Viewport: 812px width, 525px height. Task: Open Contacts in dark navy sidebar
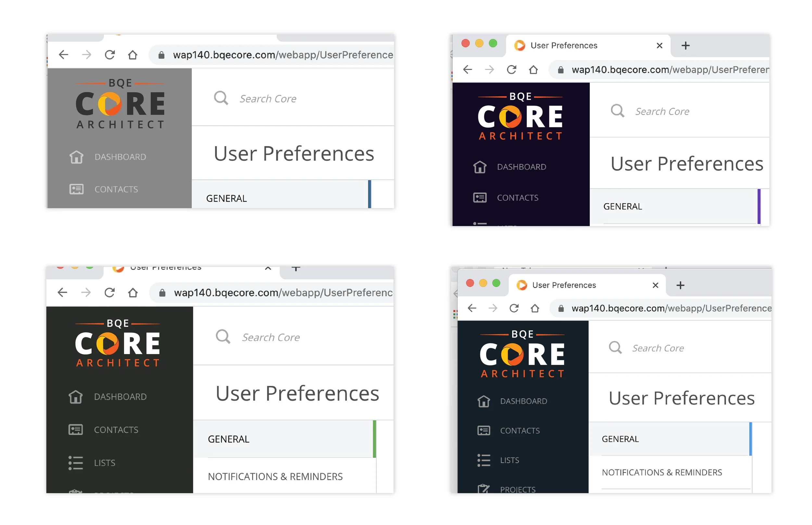pyautogui.click(x=505, y=198)
